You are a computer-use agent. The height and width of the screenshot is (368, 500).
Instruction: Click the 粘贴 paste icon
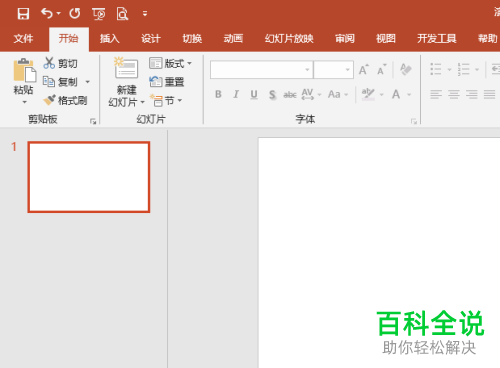coord(24,70)
